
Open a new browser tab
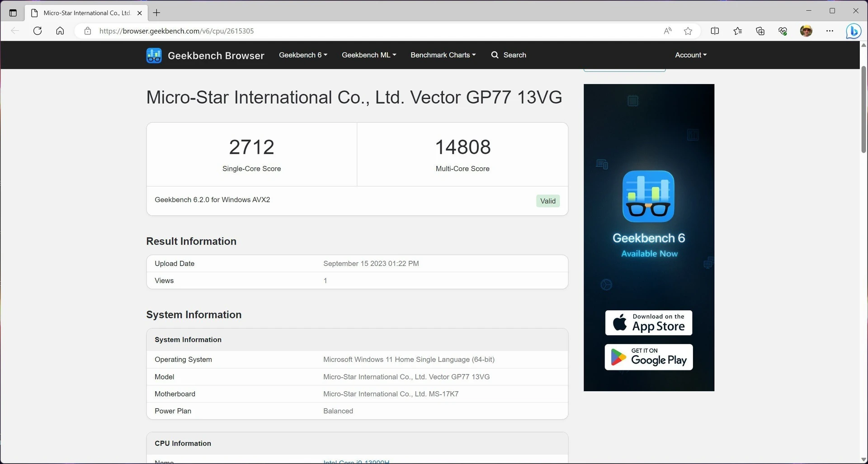pyautogui.click(x=156, y=13)
